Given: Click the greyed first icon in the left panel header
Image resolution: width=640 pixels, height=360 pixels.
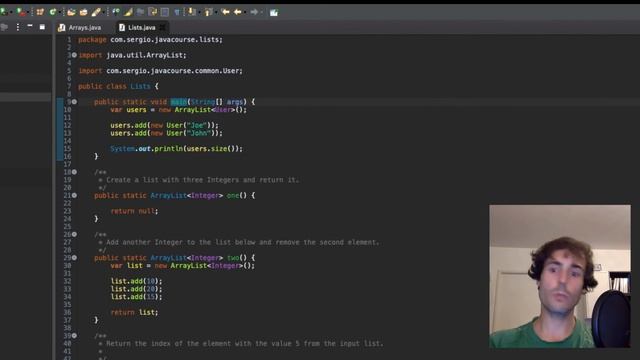Looking at the screenshot, I should point(4,27).
